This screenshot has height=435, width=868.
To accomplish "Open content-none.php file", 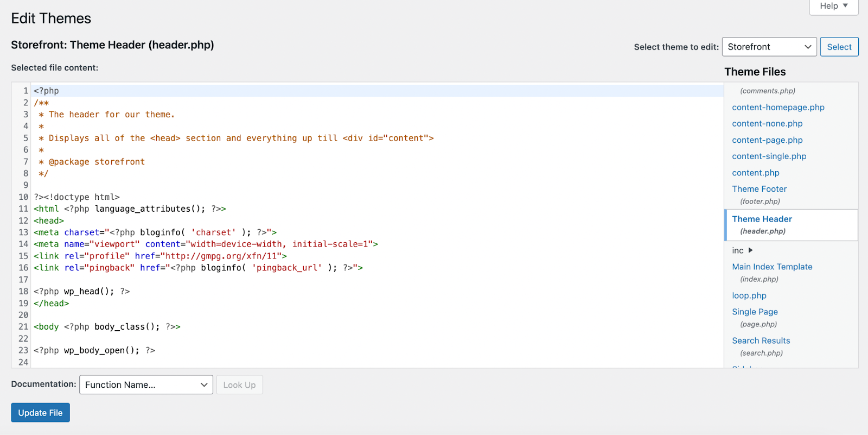I will (767, 124).
